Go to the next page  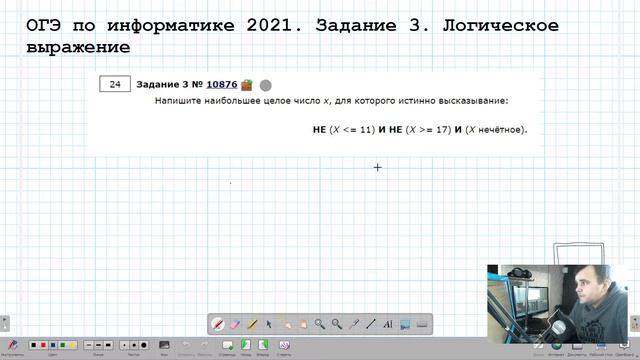[x=263, y=345]
